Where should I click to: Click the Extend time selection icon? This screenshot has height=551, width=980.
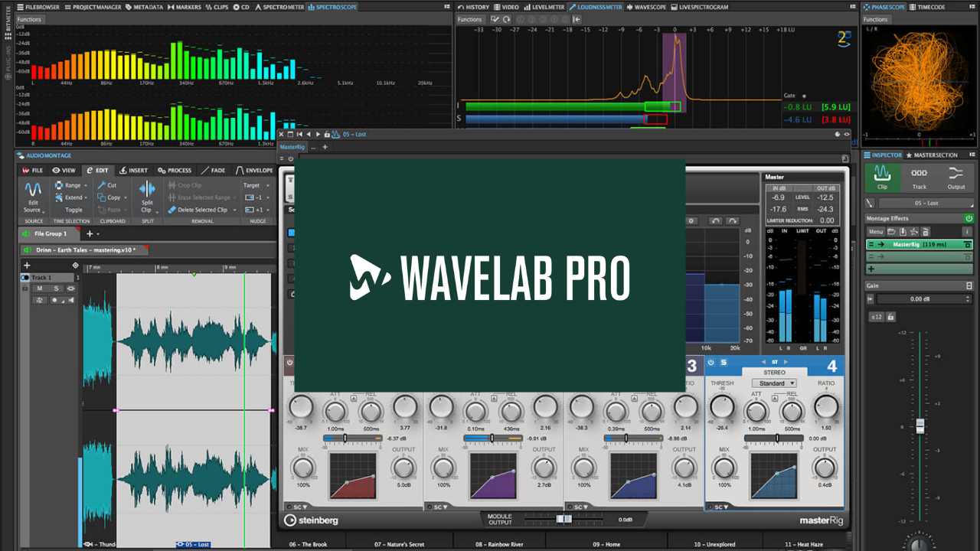[x=59, y=197]
